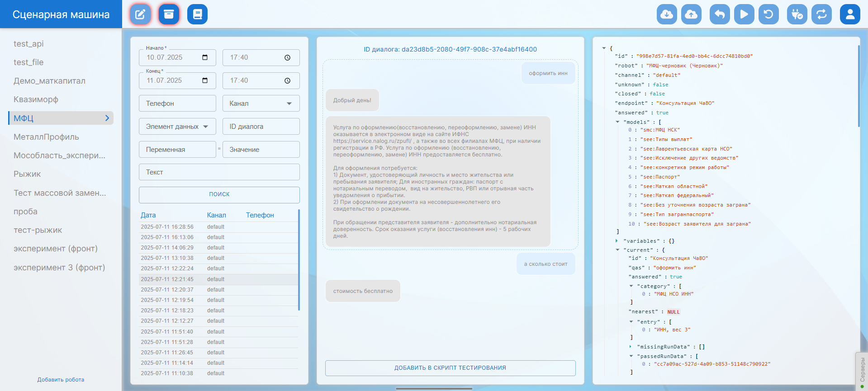Screen dimensions: 868x391
Task: Open the start date calendar picker
Action: (205, 57)
